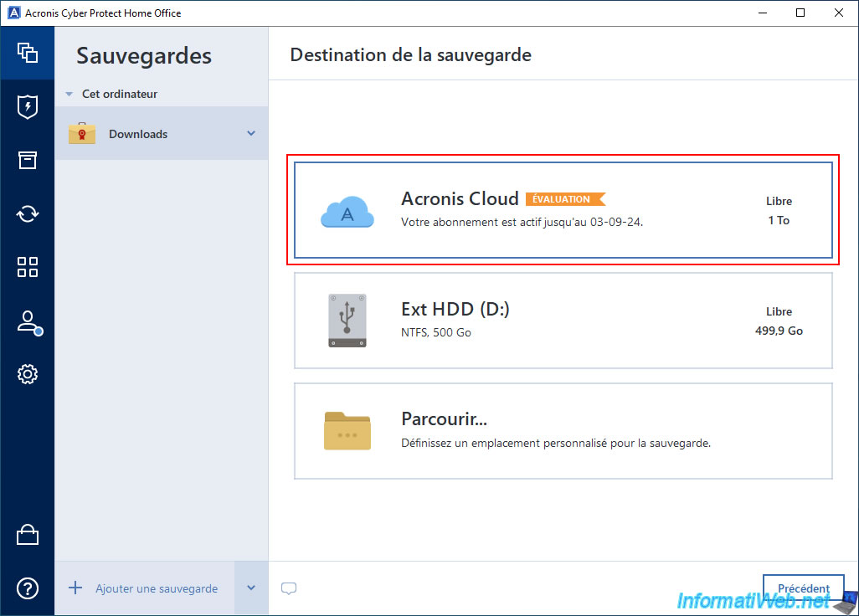Open the Sync section icon
Screen dimensions: 859x616
coord(28,213)
